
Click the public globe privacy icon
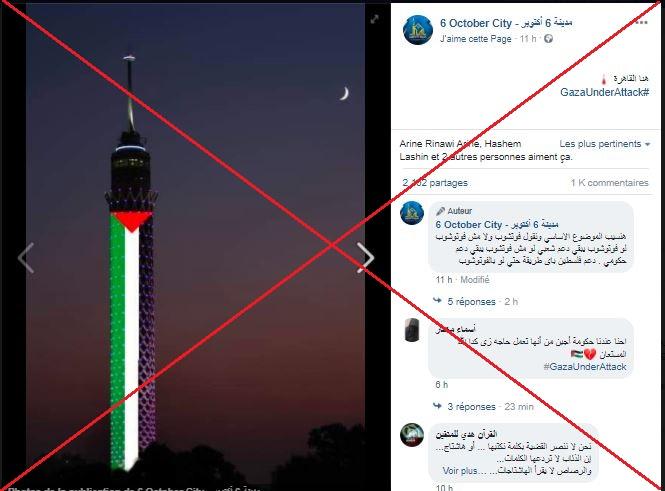point(548,39)
